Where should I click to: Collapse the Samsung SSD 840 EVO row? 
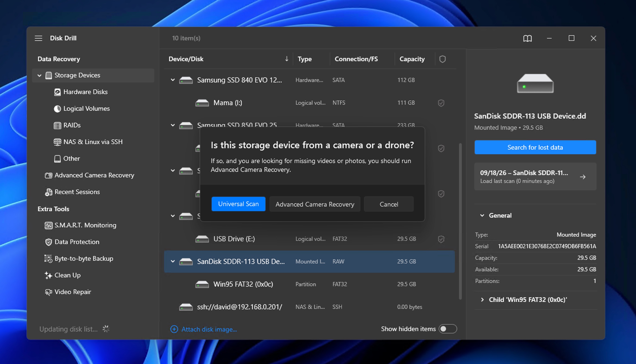click(173, 80)
